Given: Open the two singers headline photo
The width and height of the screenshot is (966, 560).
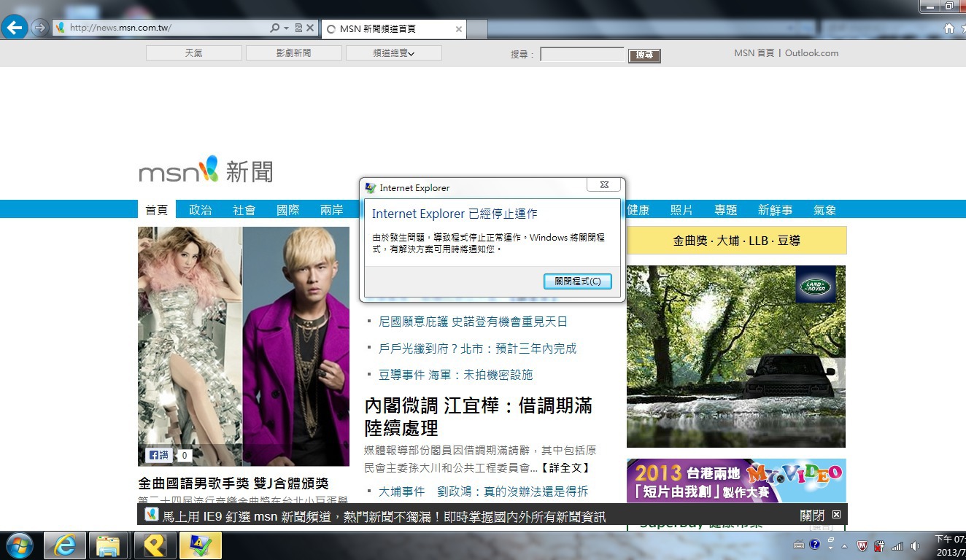Looking at the screenshot, I should 244,346.
